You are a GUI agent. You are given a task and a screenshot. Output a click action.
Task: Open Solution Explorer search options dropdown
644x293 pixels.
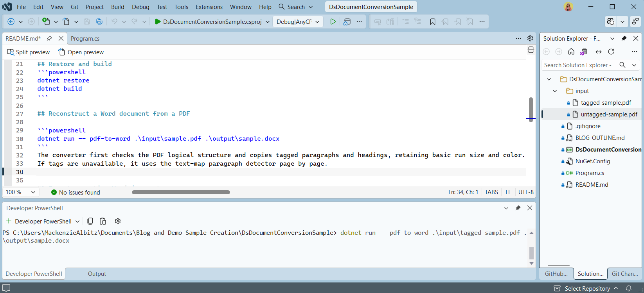[634, 65]
